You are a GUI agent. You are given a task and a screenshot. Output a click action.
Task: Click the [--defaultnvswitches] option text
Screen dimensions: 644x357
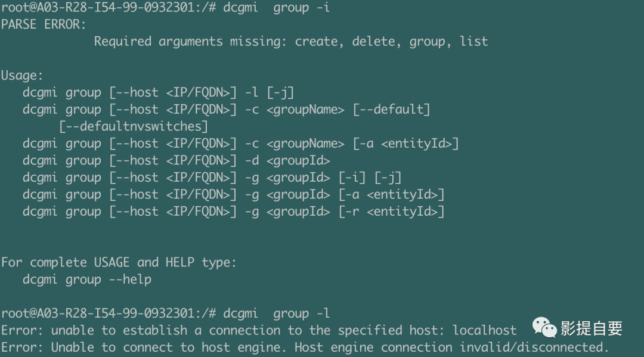click(134, 126)
